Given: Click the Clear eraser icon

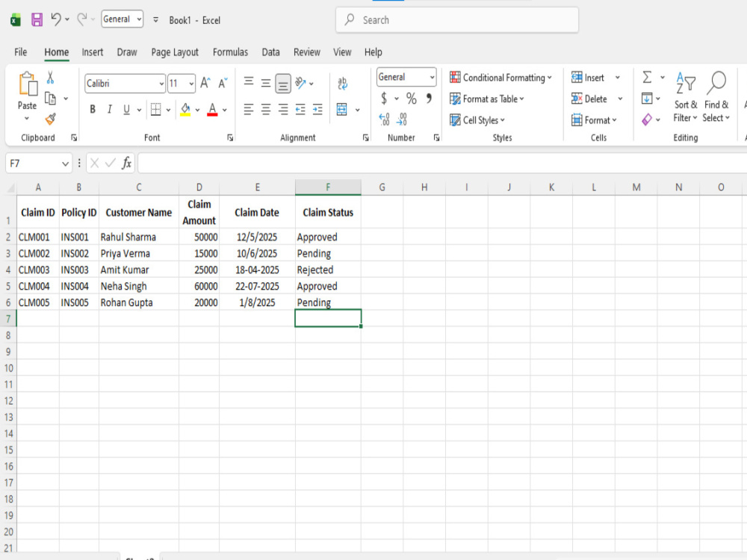Looking at the screenshot, I should (647, 119).
